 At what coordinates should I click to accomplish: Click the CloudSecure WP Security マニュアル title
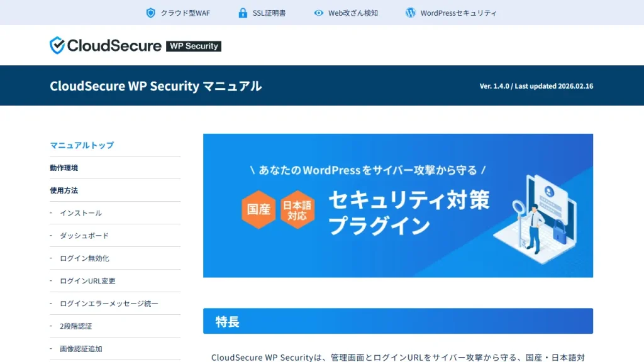pyautogui.click(x=155, y=86)
